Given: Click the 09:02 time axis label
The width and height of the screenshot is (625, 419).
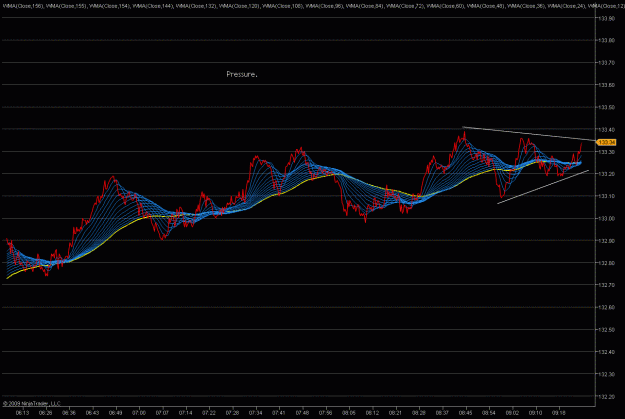Looking at the screenshot, I should pyautogui.click(x=512, y=413).
